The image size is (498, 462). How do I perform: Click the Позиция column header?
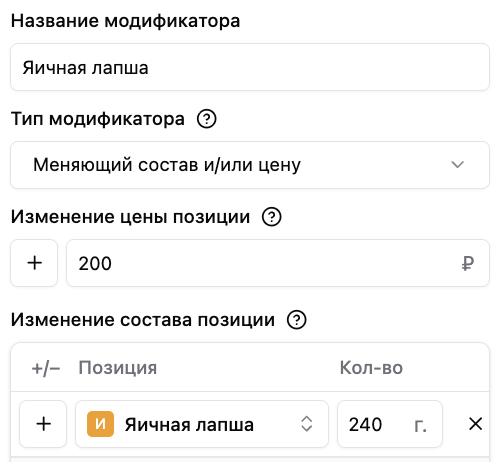click(118, 368)
